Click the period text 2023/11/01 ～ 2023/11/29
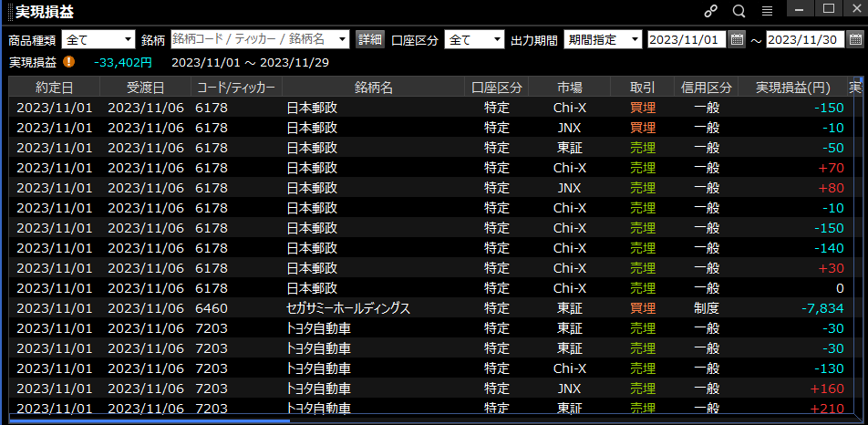This screenshot has height=425, width=868. (x=250, y=63)
